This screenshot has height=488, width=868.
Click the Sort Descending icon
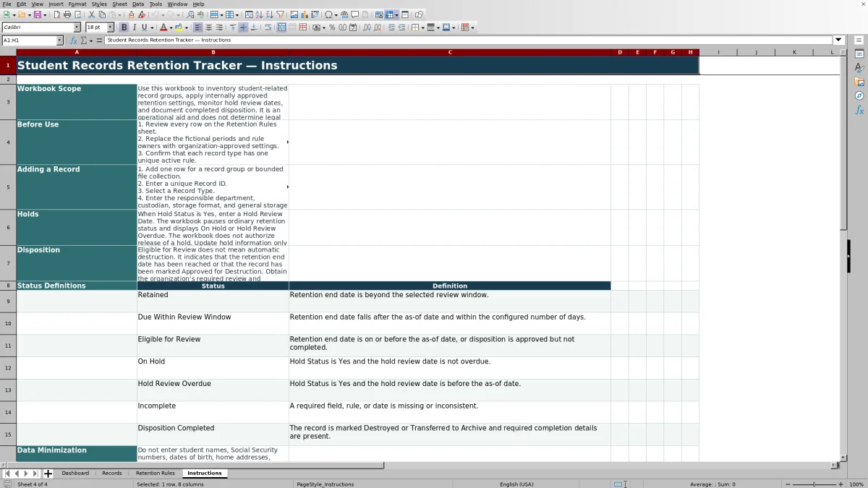point(269,14)
